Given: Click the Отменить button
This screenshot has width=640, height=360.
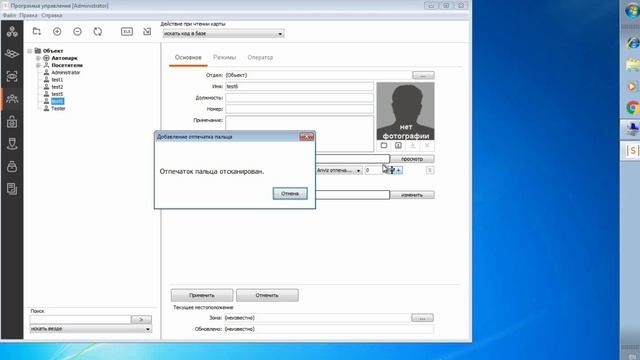Looking at the screenshot, I should click(x=267, y=295).
